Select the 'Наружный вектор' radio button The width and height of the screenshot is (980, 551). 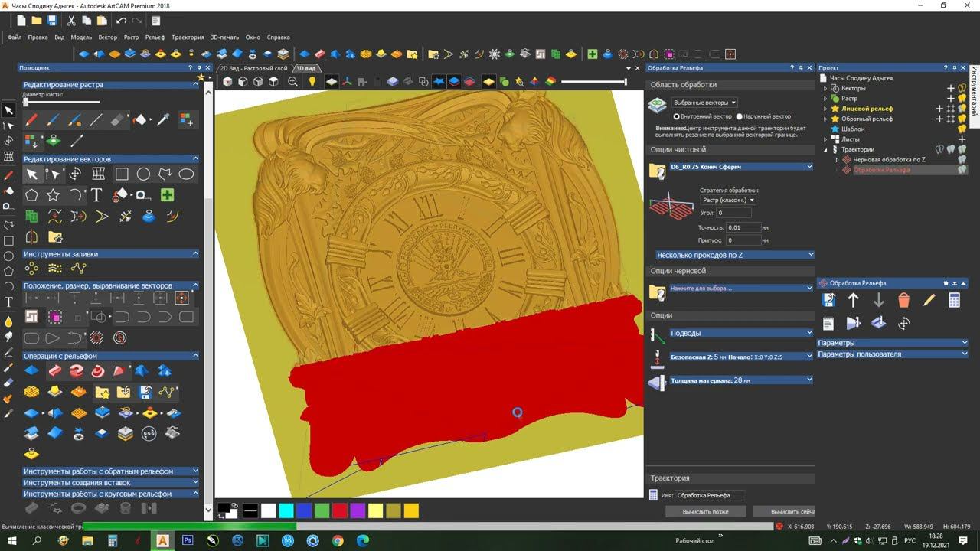[739, 116]
